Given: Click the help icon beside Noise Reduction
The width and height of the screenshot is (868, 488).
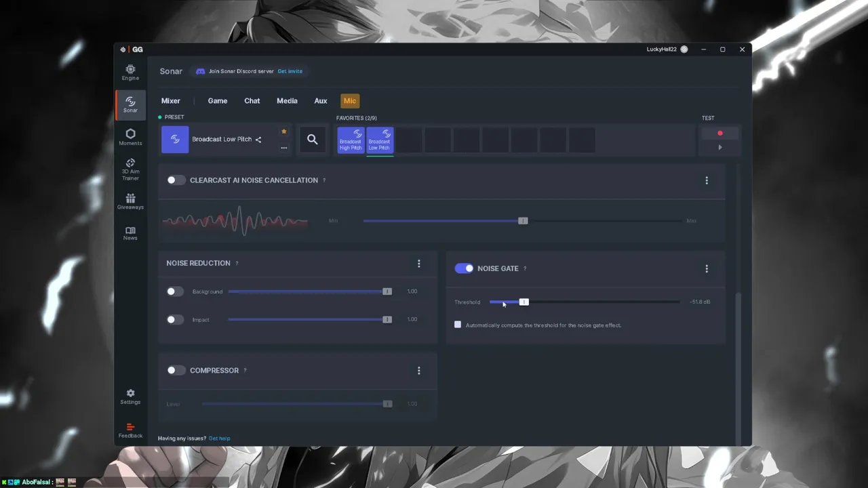Looking at the screenshot, I should tap(237, 263).
